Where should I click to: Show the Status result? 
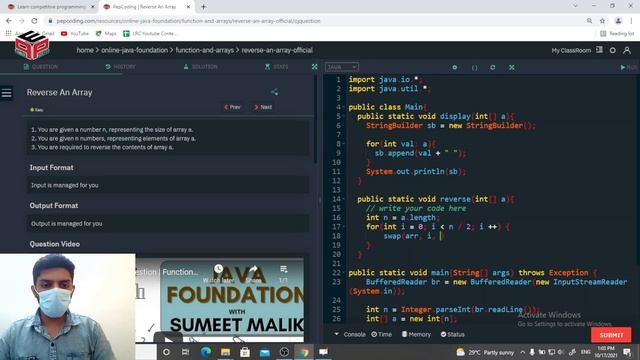(453, 334)
